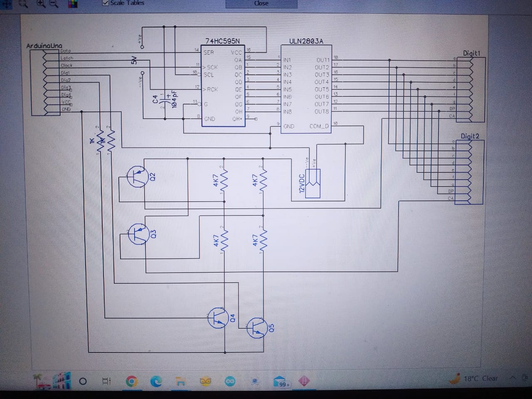
Task: Expand the hidden system tray icons chevron
Action: (512, 379)
